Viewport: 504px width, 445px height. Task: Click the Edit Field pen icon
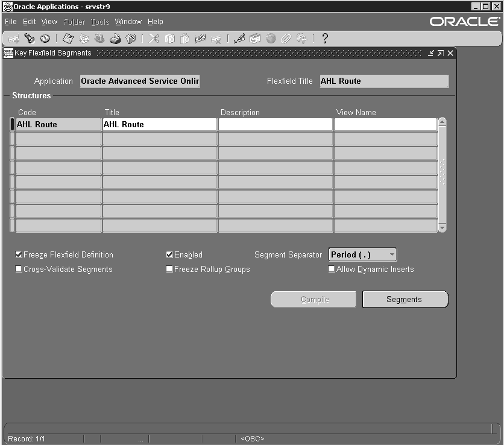tap(239, 39)
